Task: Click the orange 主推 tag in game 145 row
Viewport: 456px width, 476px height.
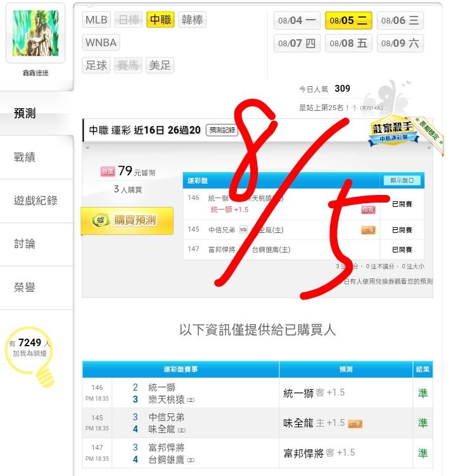Action: coord(368,230)
